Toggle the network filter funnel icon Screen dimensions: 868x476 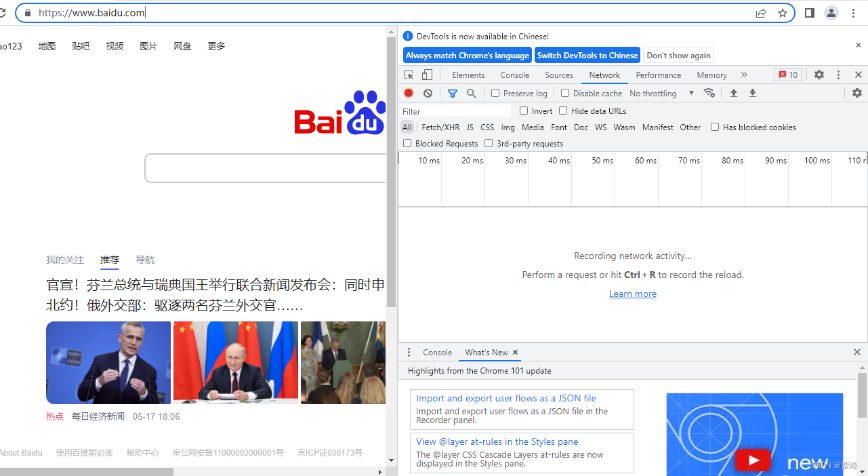point(453,93)
